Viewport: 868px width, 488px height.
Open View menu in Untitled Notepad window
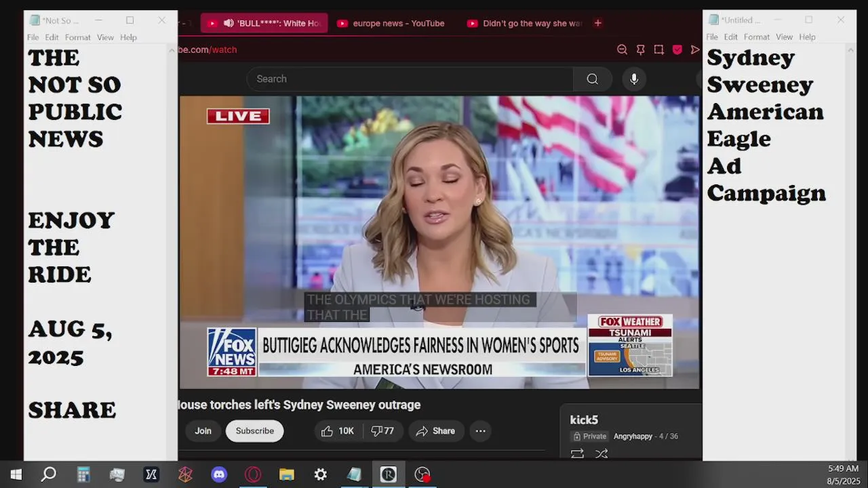point(784,37)
